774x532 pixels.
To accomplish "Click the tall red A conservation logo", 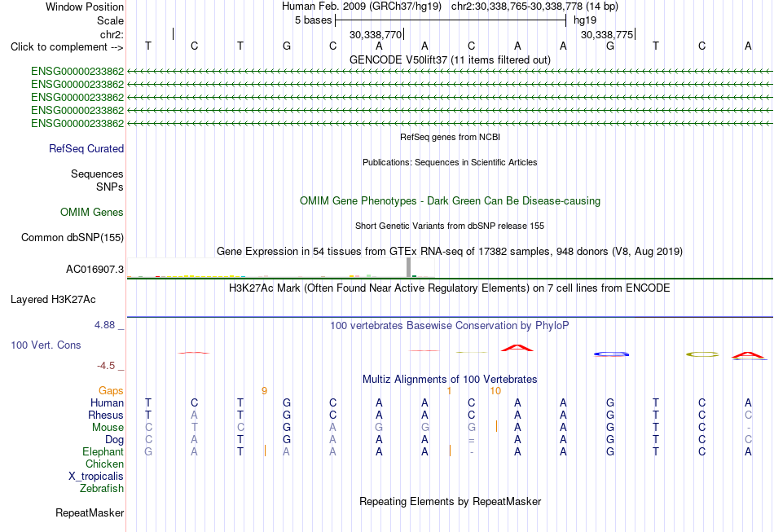I will [x=517, y=348].
